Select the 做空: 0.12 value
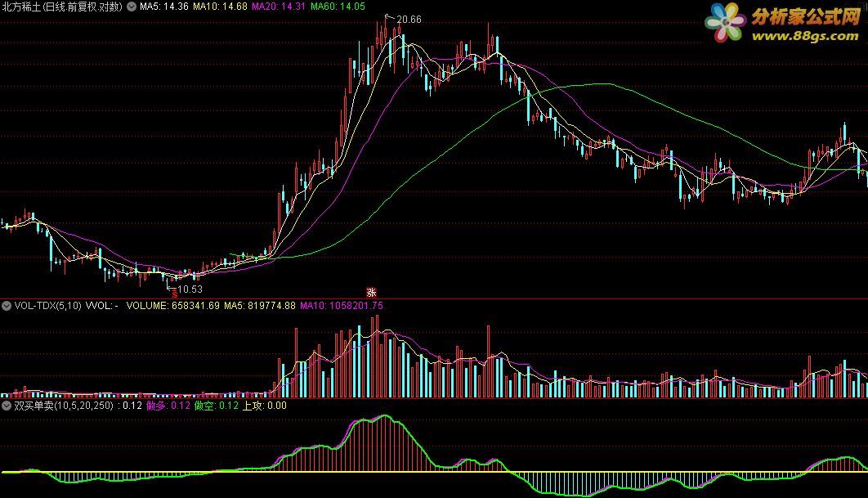This screenshot has height=498, width=868. [x=217, y=406]
